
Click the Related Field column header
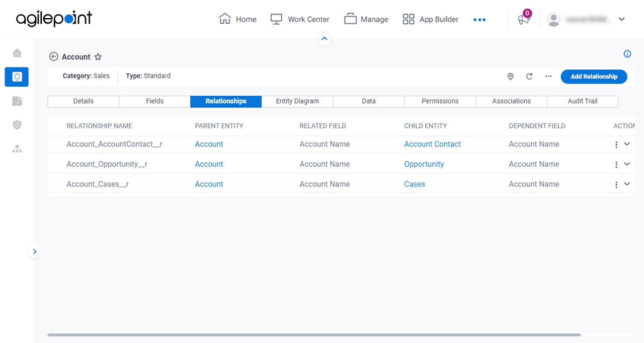[323, 126]
